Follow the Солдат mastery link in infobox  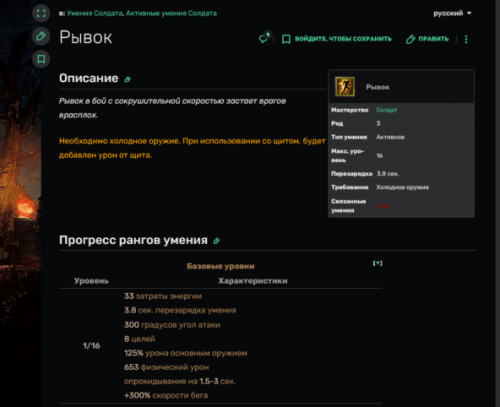[387, 110]
